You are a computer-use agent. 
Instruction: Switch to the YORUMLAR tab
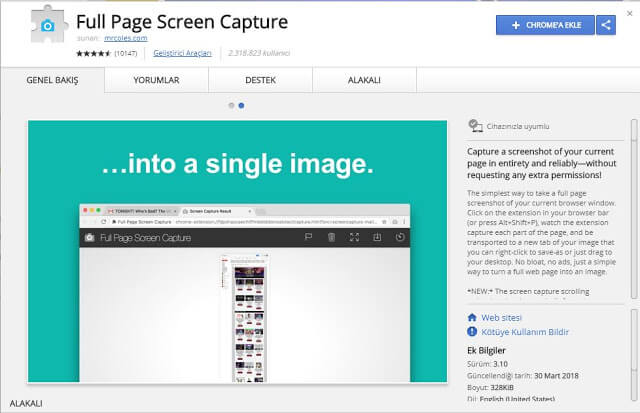[156, 80]
